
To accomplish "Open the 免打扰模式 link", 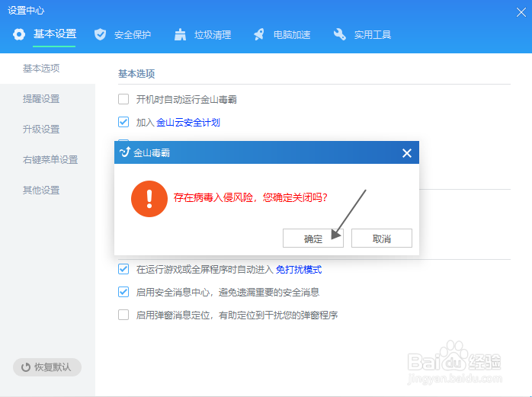I will 299,270.
